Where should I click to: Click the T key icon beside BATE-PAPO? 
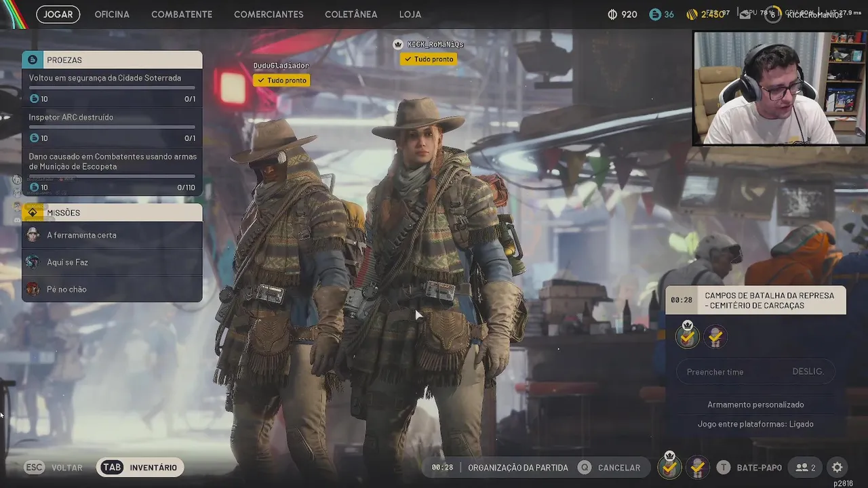[724, 468]
